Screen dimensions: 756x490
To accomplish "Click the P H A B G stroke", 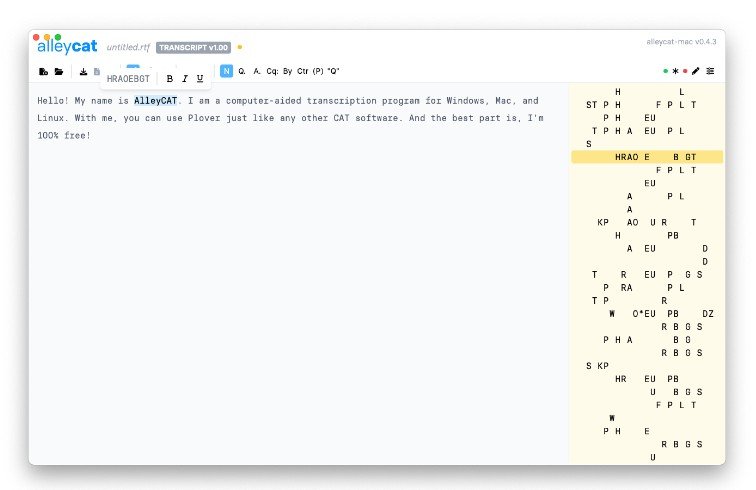I will click(x=647, y=340).
